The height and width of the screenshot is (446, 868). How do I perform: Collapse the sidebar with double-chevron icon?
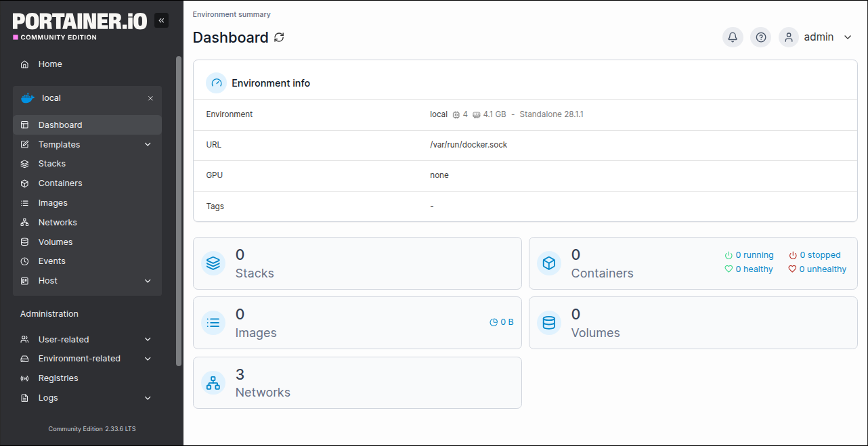coord(161,21)
